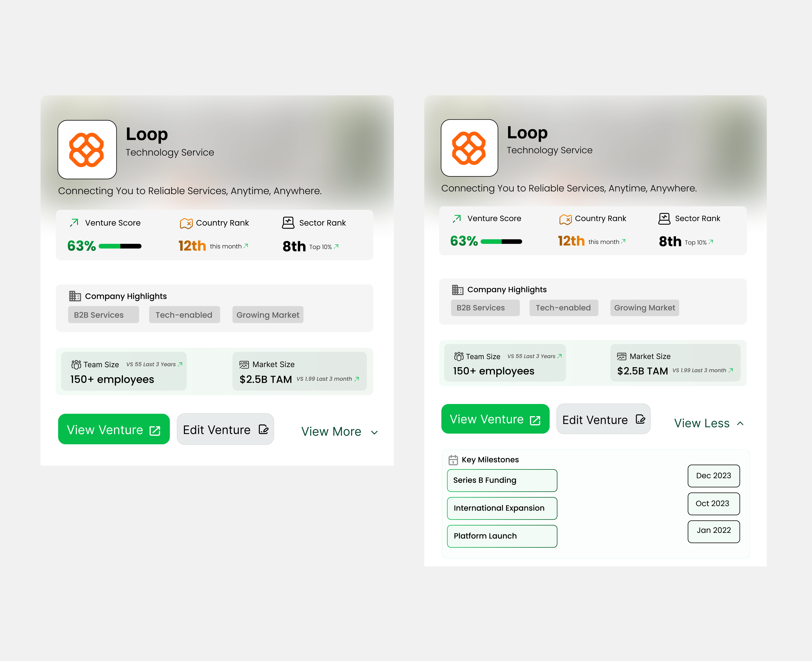
Task: Click the View More chevron arrow
Action: (x=374, y=433)
